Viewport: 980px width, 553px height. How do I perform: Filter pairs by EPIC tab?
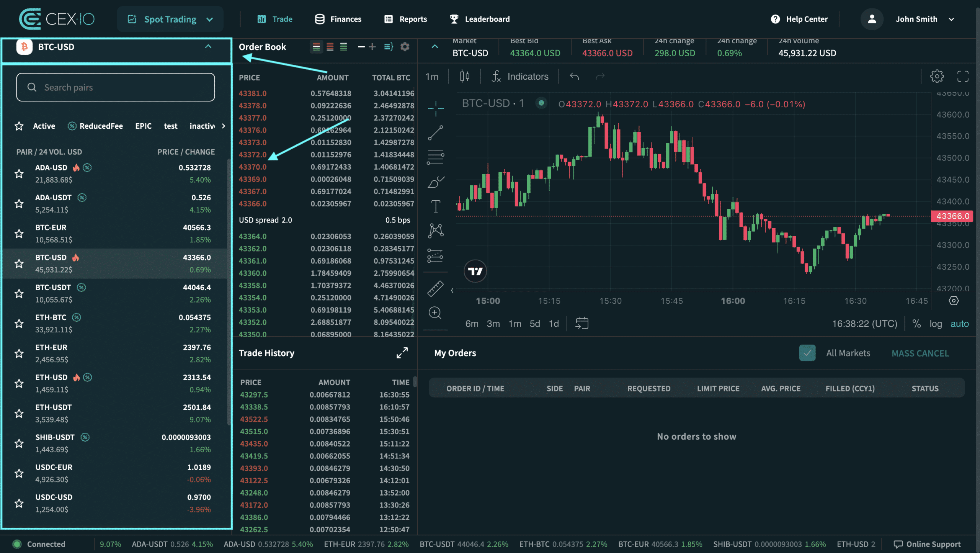[144, 126]
